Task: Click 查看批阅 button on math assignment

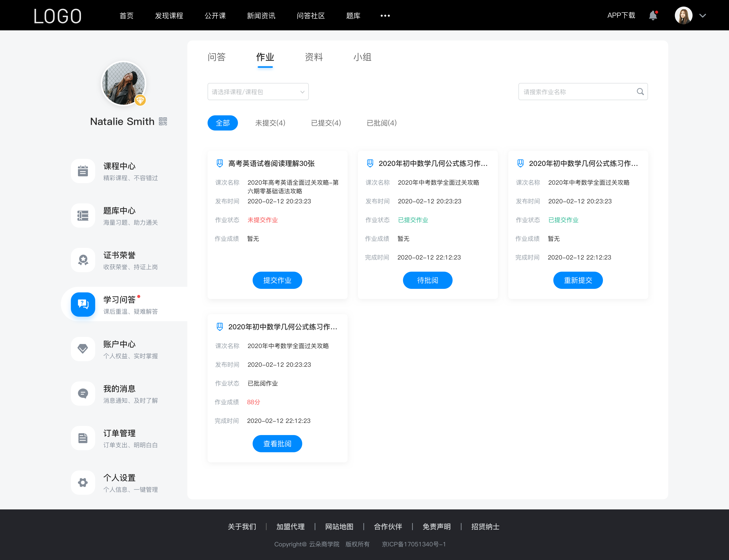Action: click(278, 444)
